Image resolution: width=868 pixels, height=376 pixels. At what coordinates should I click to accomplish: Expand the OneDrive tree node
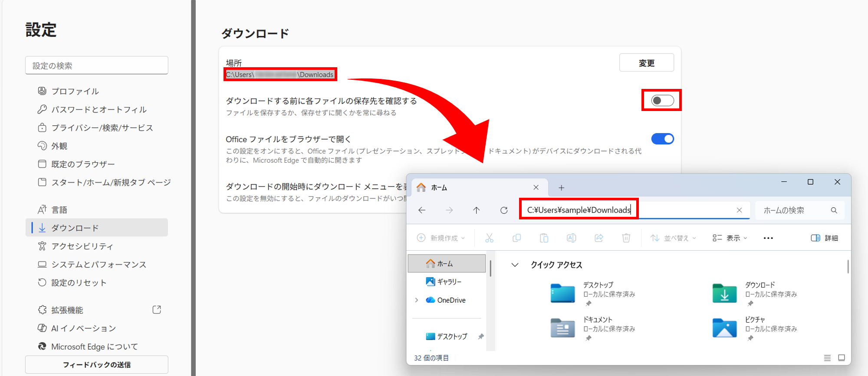(417, 300)
